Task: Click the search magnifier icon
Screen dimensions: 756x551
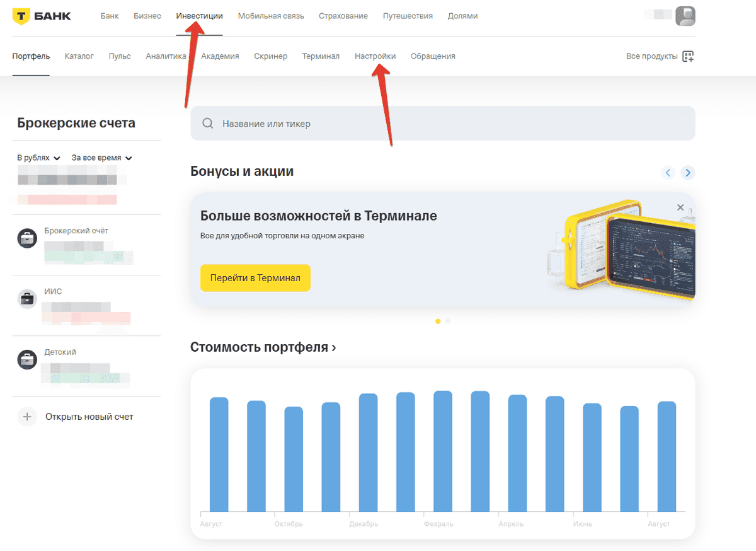Action: click(x=208, y=124)
